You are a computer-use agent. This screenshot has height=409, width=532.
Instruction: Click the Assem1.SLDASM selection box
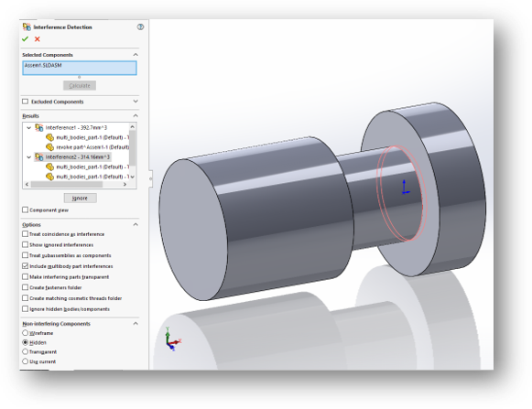[x=80, y=68]
